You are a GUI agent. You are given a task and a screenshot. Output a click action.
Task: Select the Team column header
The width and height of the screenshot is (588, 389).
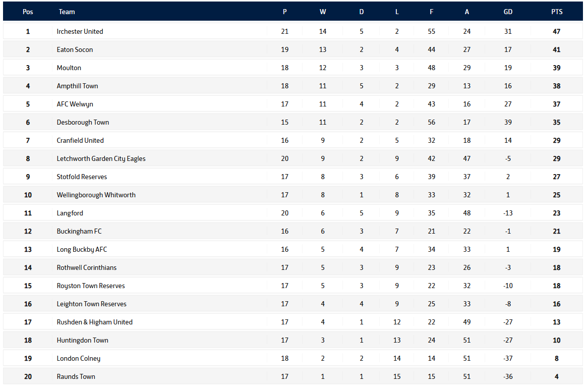click(67, 12)
